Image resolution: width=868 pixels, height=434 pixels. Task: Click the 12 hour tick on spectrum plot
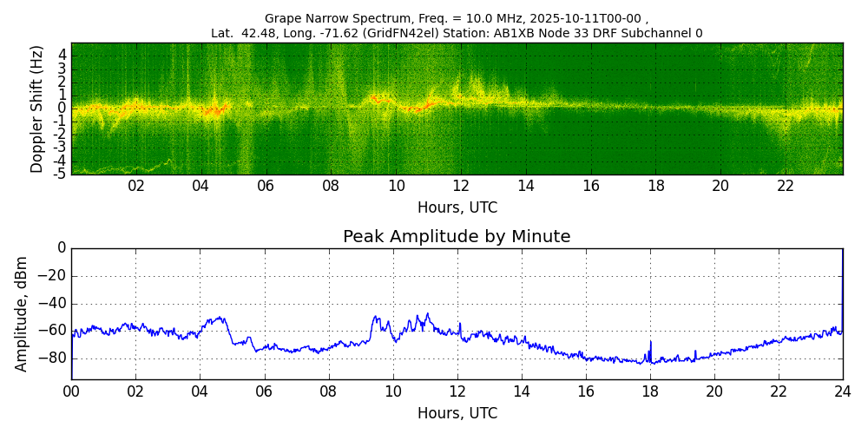tap(461, 186)
